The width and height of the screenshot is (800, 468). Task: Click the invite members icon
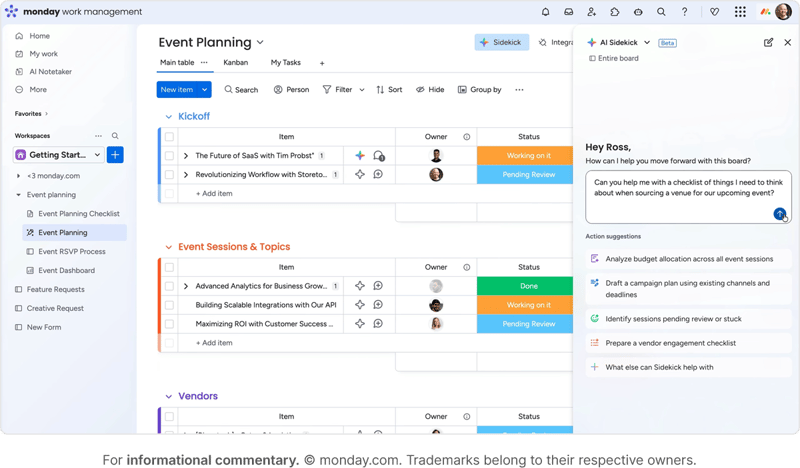pyautogui.click(x=592, y=12)
